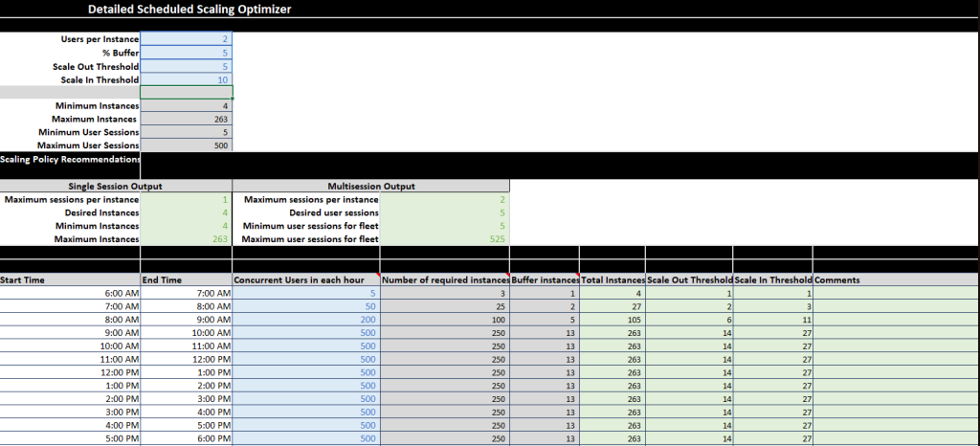Click the Total Instances cell showing 105
Screen dimensions: 980x446
pos(612,318)
